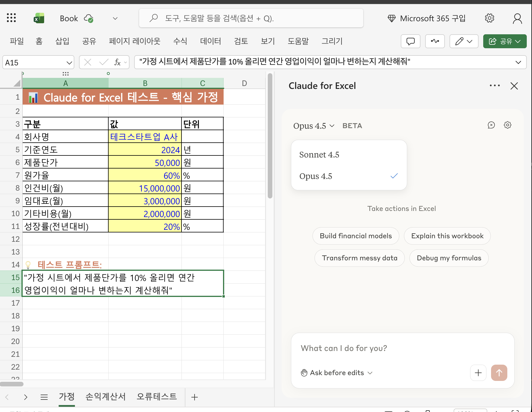Expand the A15 name box dropdown
532x412 pixels.
point(69,62)
